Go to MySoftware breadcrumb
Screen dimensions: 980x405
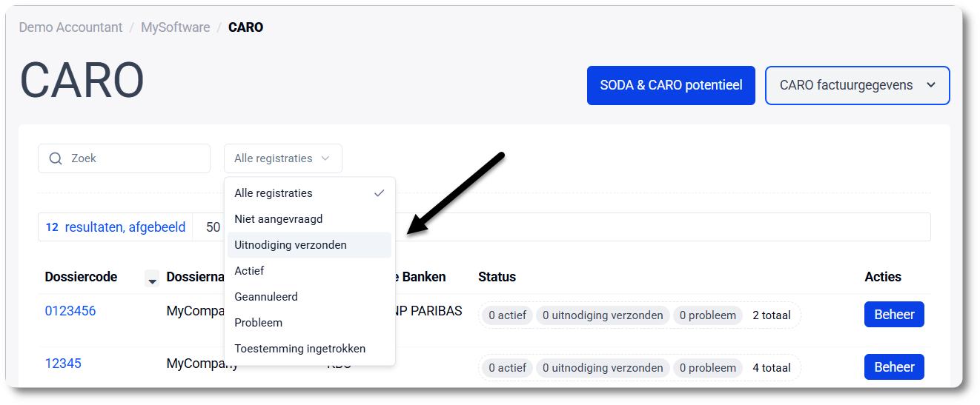point(176,27)
